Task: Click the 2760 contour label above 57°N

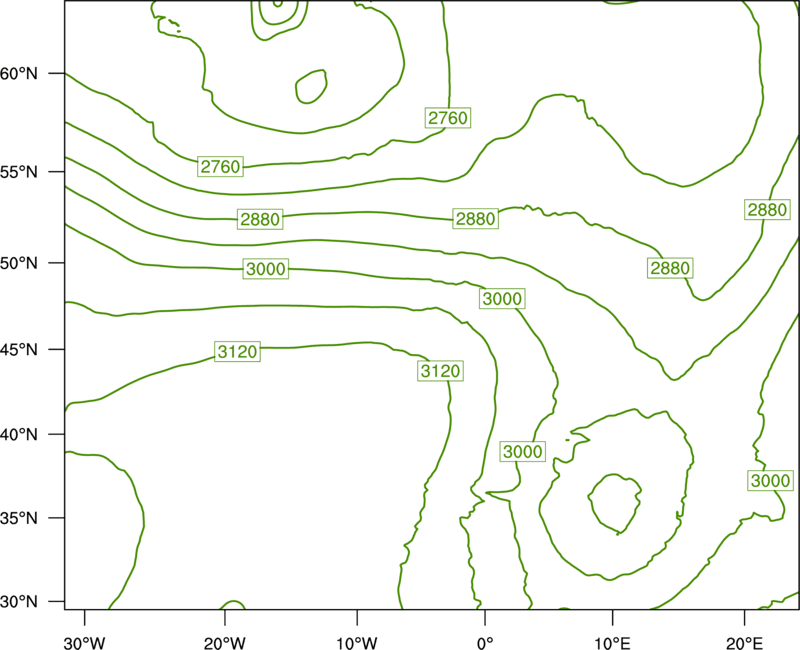Action: click(447, 118)
